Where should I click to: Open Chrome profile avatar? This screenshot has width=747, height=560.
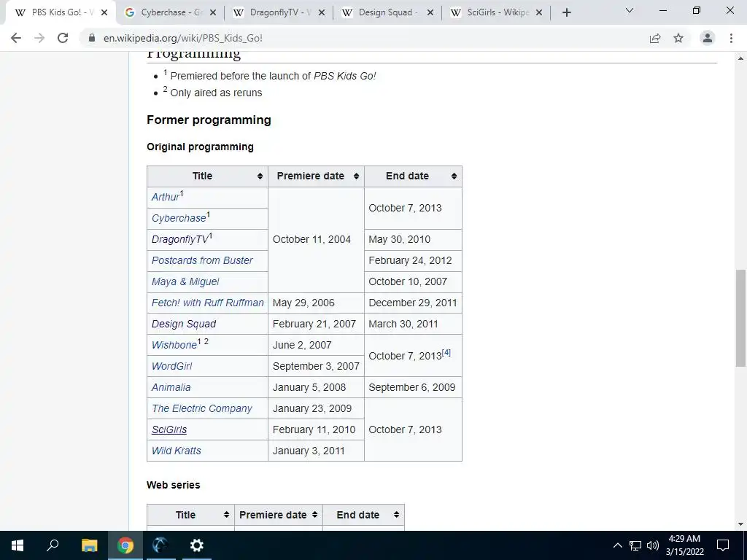(x=708, y=38)
